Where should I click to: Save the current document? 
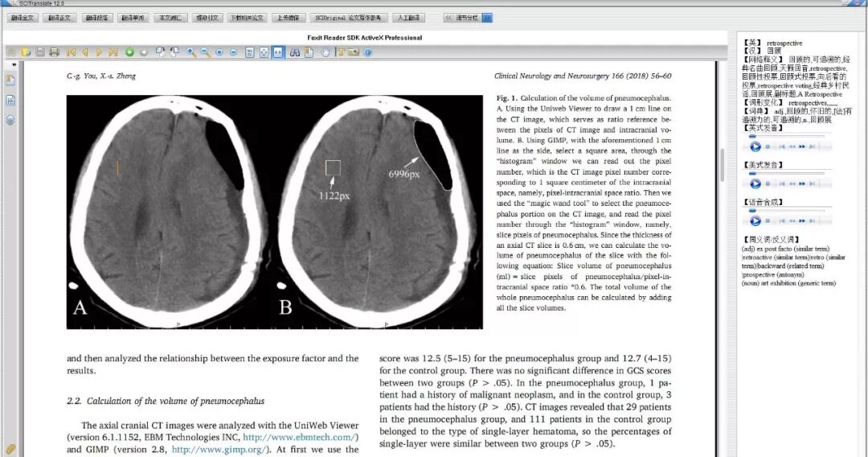pyautogui.click(x=40, y=52)
